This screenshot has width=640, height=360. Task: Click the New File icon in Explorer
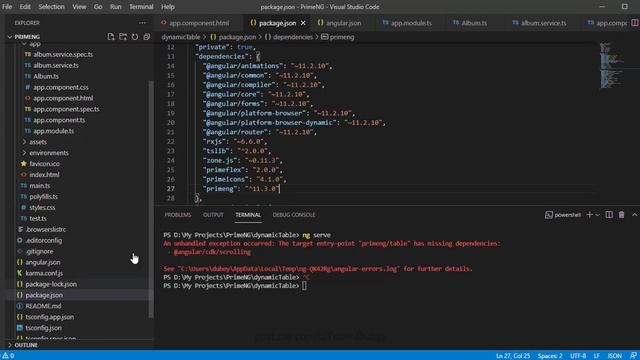[111, 37]
